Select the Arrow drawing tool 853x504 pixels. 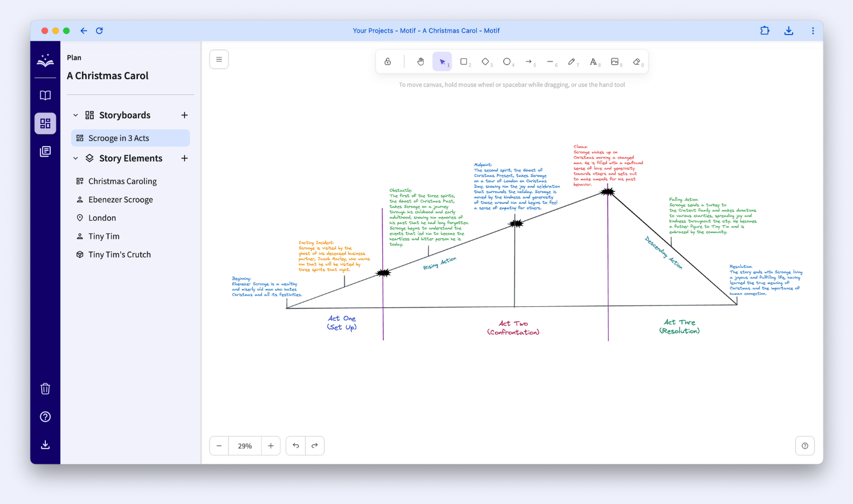point(528,61)
